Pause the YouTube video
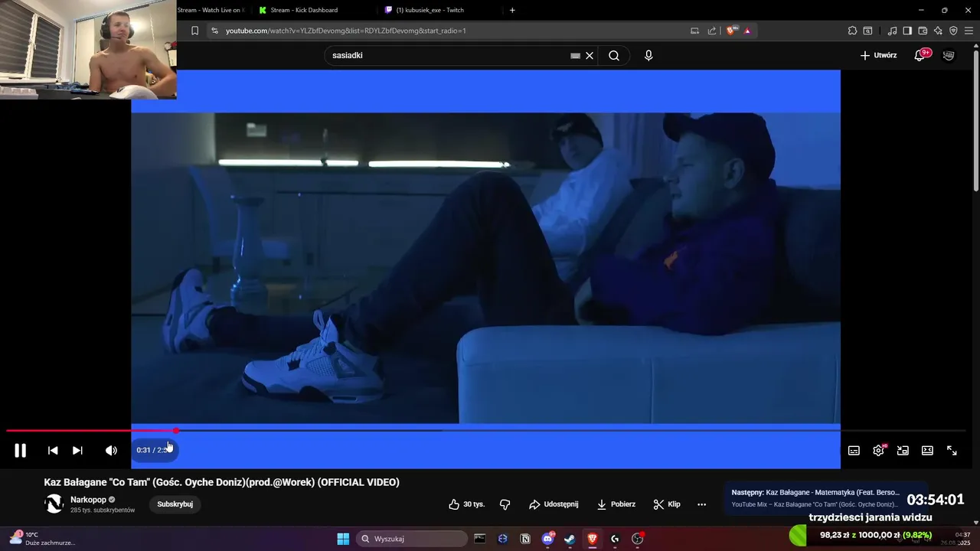The image size is (980, 551). click(21, 451)
